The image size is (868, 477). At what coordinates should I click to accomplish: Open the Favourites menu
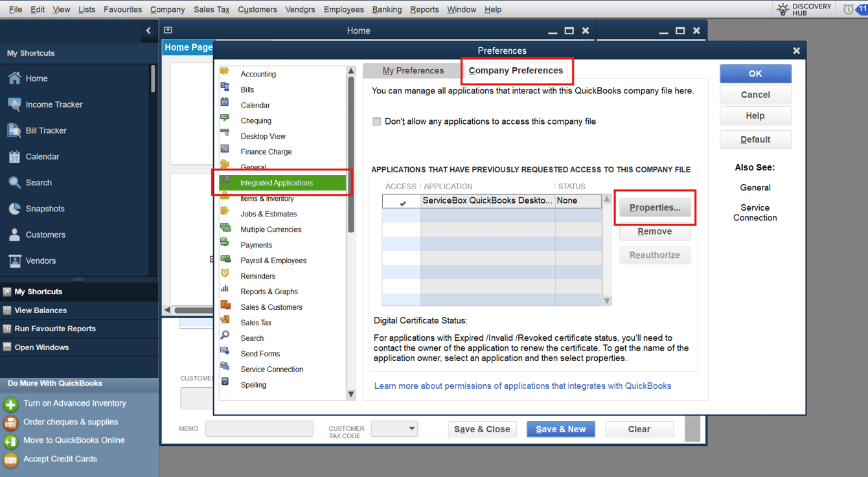122,10
